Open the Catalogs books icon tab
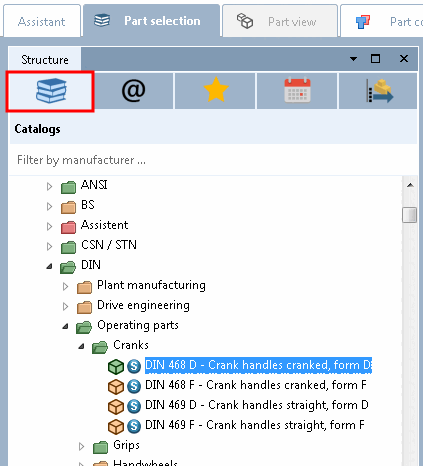423x466 pixels. pos(50,91)
